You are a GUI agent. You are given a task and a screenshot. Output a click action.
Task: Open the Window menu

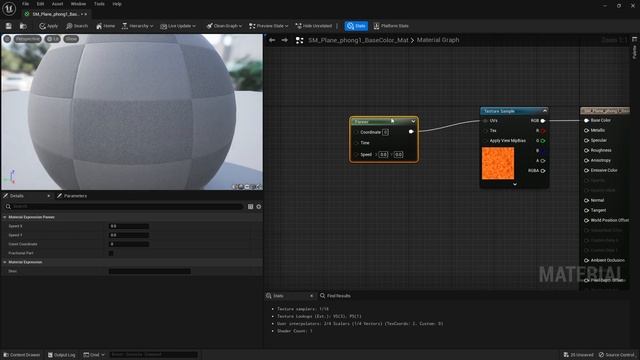(x=78, y=4)
